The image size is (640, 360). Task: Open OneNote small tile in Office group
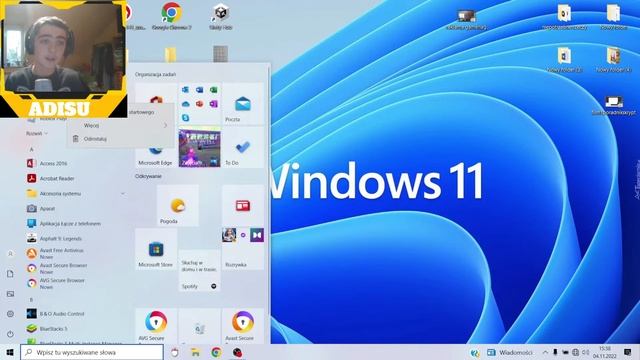(x=213, y=104)
